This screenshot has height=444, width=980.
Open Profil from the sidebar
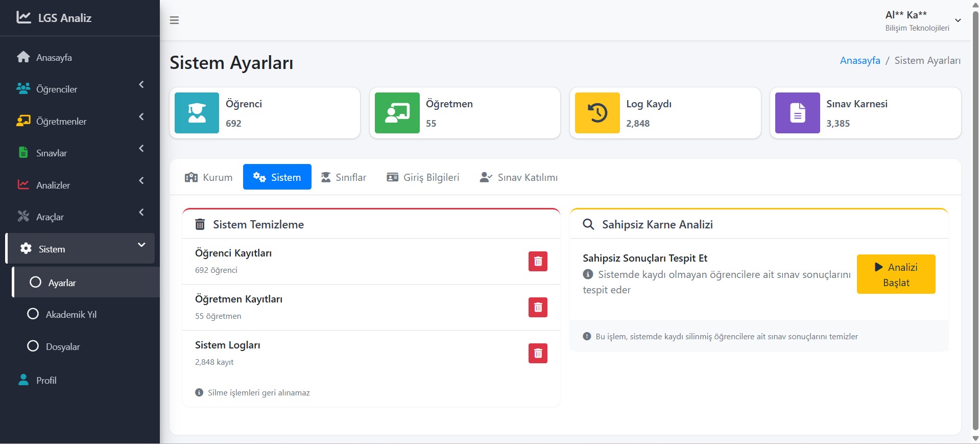[46, 380]
